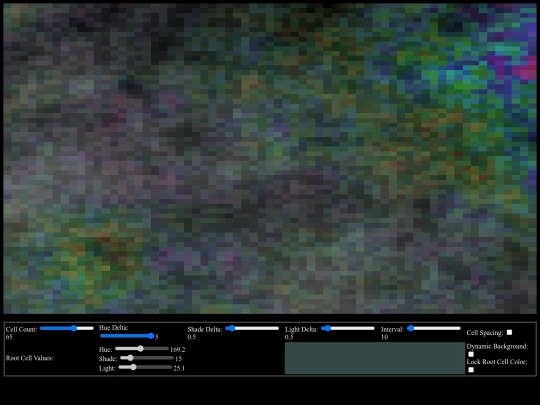This screenshot has height=405, width=540.
Task: Adjust the root cell Light slider
Action: coord(145,367)
